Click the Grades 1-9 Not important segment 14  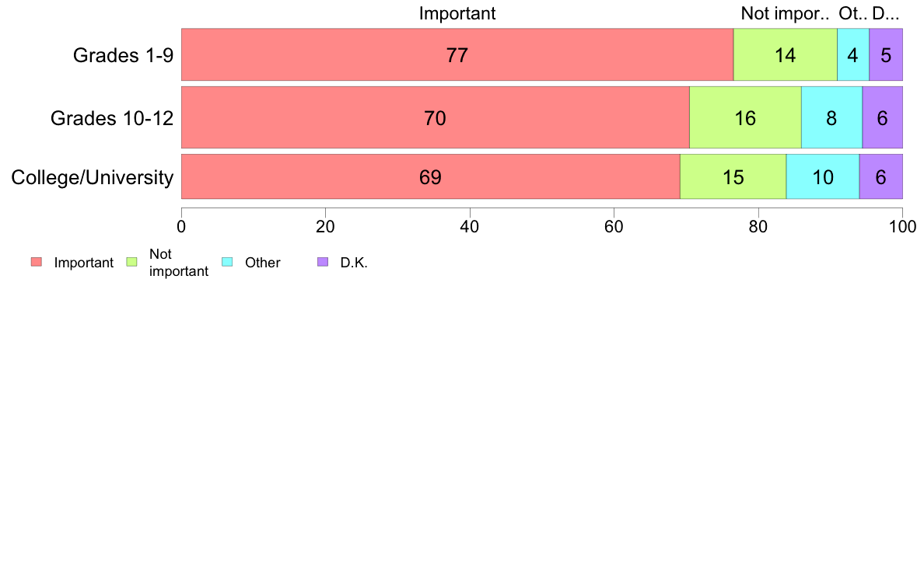[786, 54]
